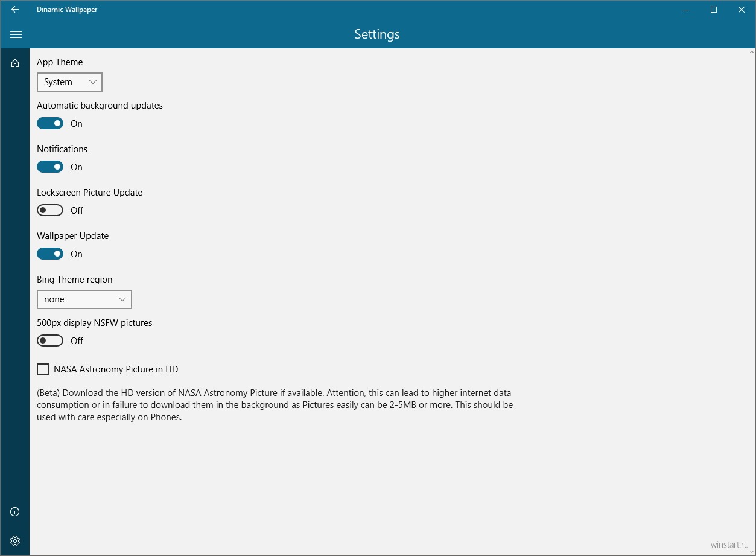Maximize the Dinamic Wallpaper window

tap(714, 10)
